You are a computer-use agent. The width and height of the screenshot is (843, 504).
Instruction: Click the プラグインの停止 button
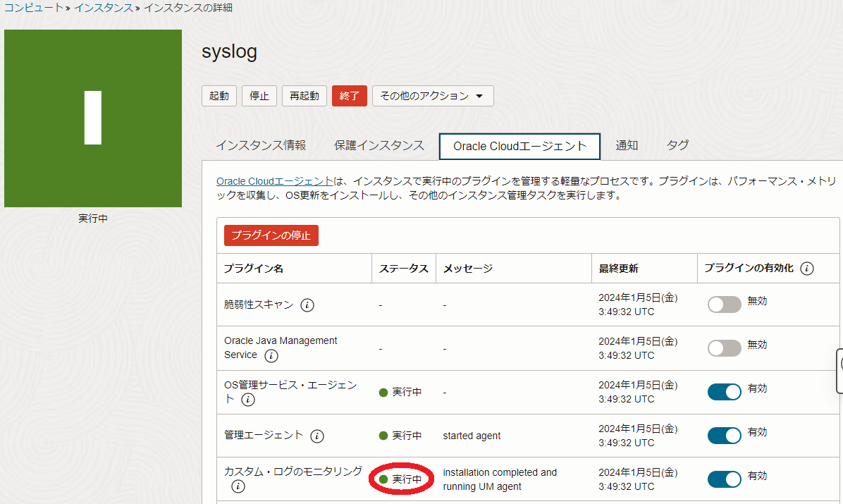pyautogui.click(x=271, y=235)
